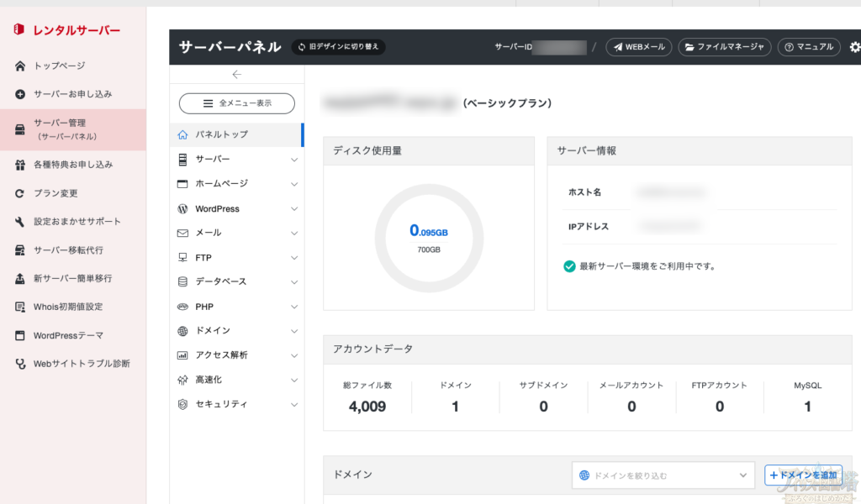Open トップページ in the left sidebar
This screenshot has width=861, height=504.
click(x=59, y=66)
